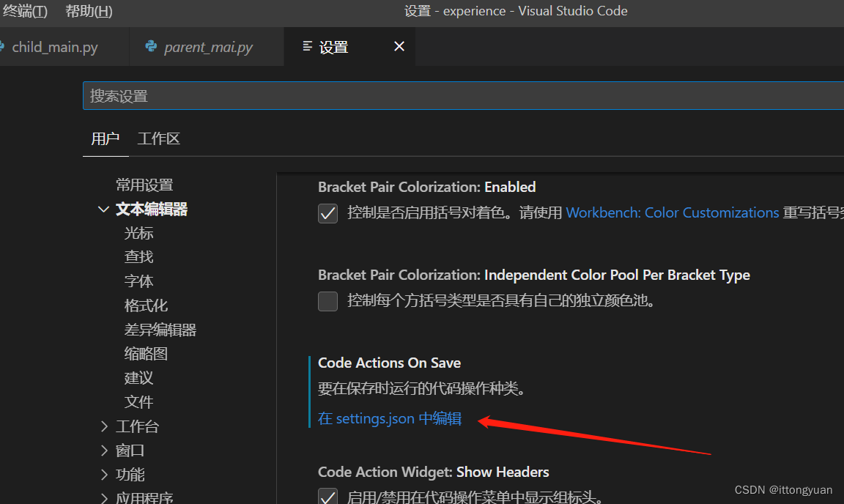
Task: Open the 终端 menu
Action: point(25,11)
